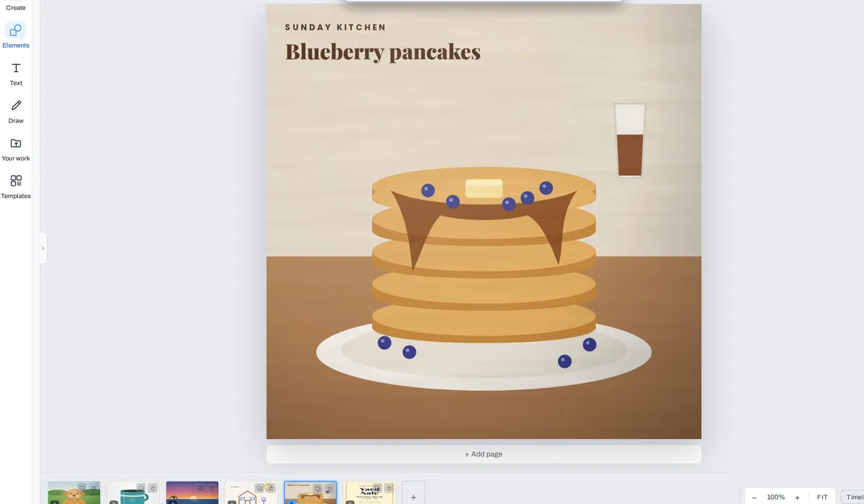Click the Create label in the sidebar
The height and width of the screenshot is (504, 864).
pos(16,8)
